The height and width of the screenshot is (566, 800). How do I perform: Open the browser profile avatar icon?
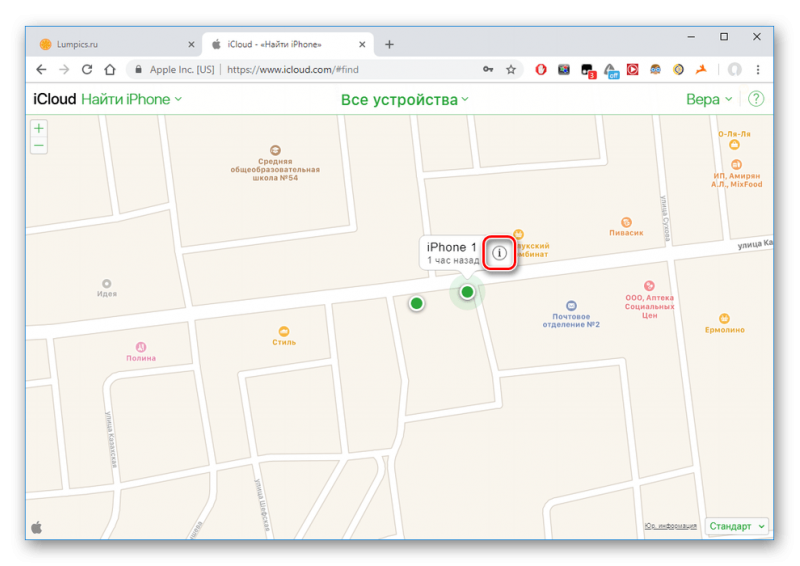734,69
